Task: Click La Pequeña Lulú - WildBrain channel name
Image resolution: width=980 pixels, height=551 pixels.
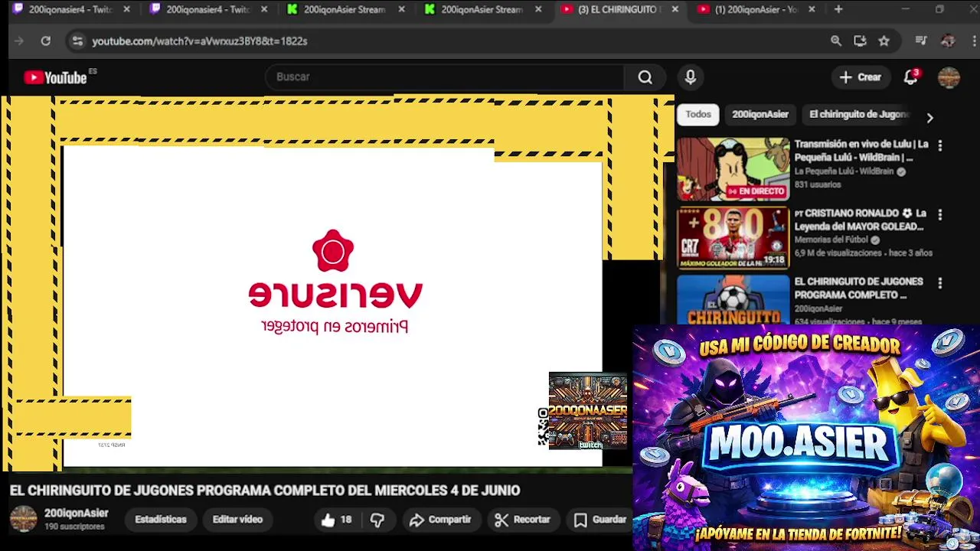Action: 844,171
